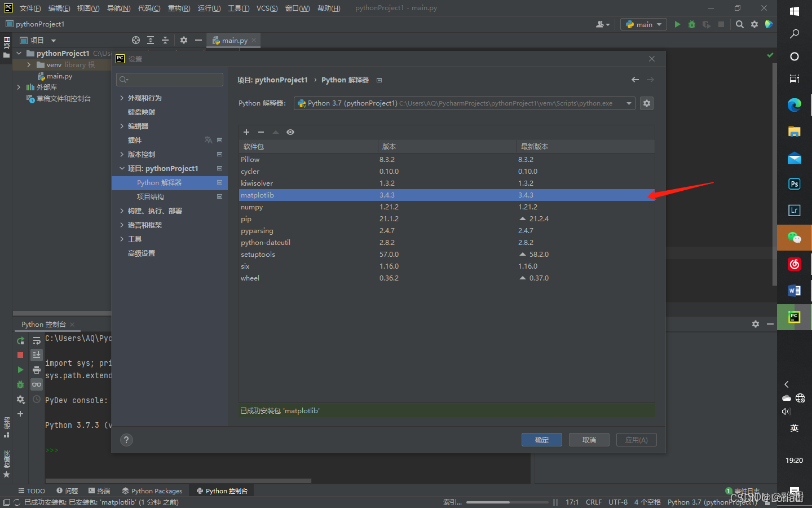The image size is (812, 508).
Task: Open the VCS(S) menu
Action: [x=267, y=8]
